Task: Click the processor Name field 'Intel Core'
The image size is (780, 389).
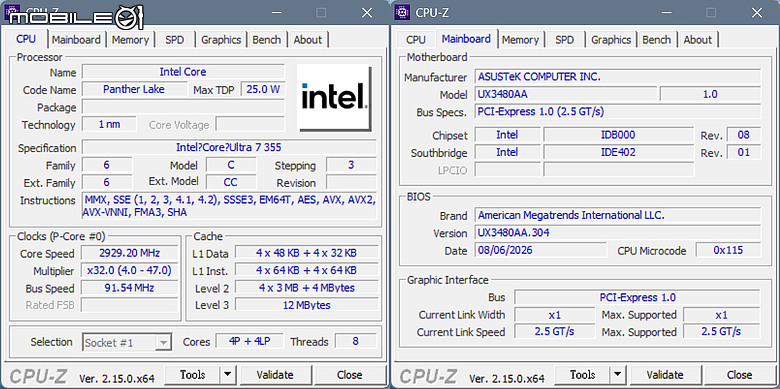Action: coord(183,72)
